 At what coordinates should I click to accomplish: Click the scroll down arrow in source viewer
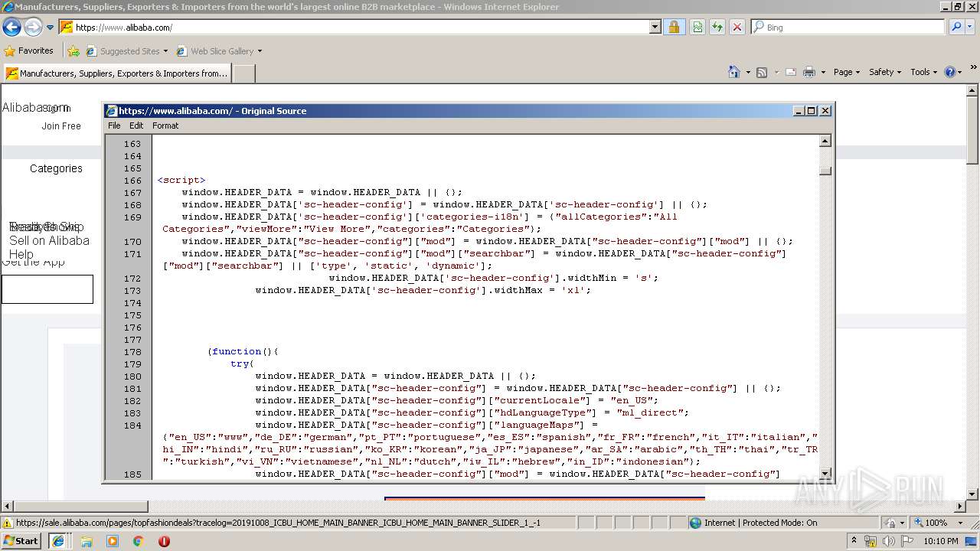825,474
